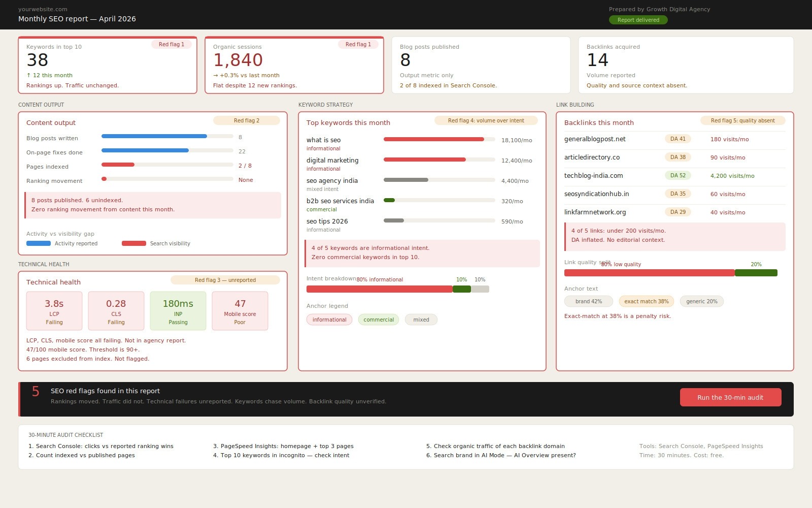Click the DA 29 badge
Image resolution: width=812 pixels, height=508 pixels.
coord(678,212)
